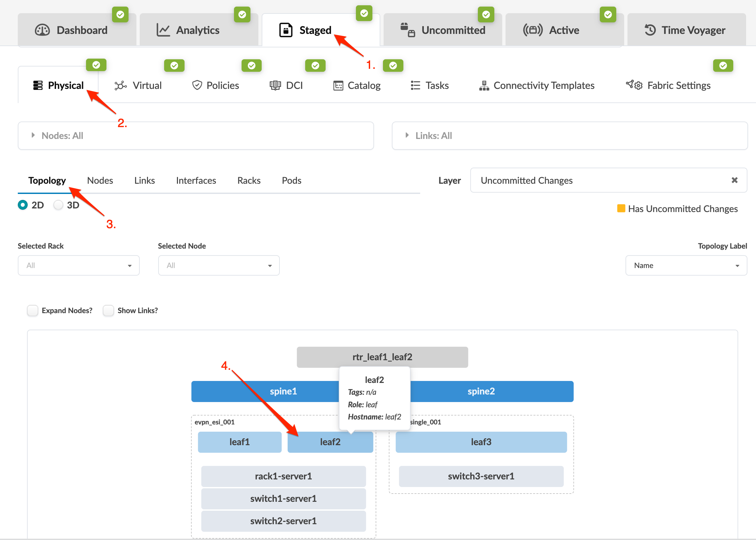Clear the Uncommitted Changes layer selection
The image size is (756, 540).
(x=734, y=180)
